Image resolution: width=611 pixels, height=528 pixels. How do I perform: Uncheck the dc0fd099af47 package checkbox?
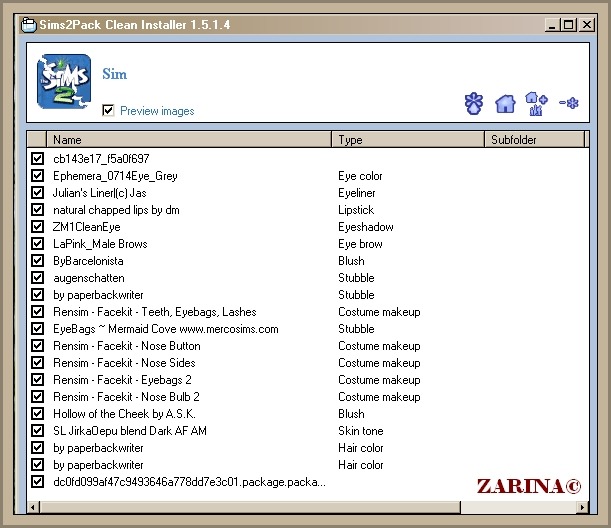coord(37,482)
